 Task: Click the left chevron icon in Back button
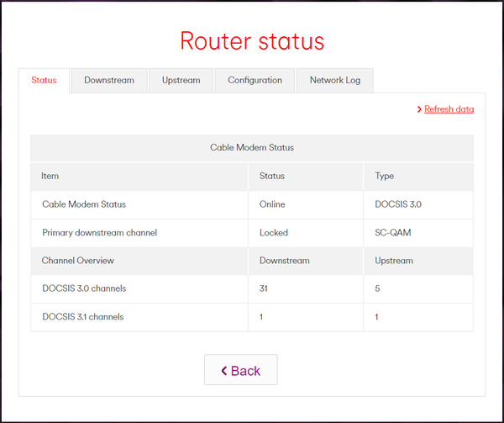pos(224,370)
